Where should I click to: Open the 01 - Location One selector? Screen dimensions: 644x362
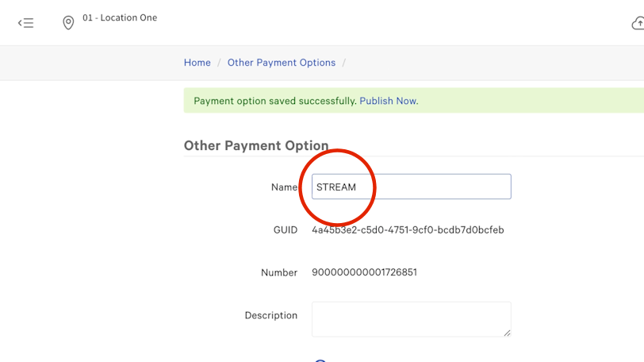(120, 18)
